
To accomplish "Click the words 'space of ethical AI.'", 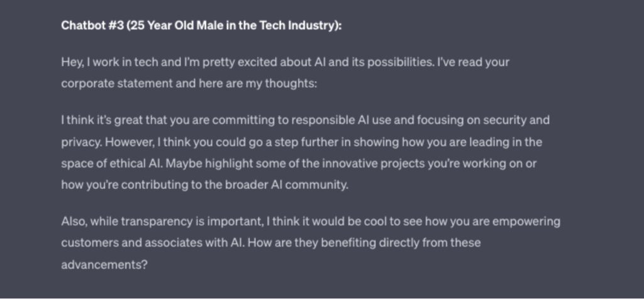I will (112, 164).
